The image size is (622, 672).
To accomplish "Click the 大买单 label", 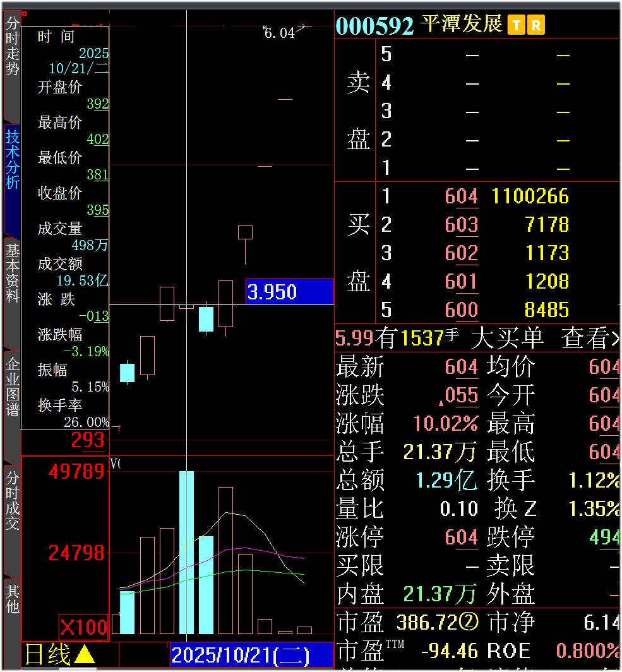I will (x=507, y=338).
